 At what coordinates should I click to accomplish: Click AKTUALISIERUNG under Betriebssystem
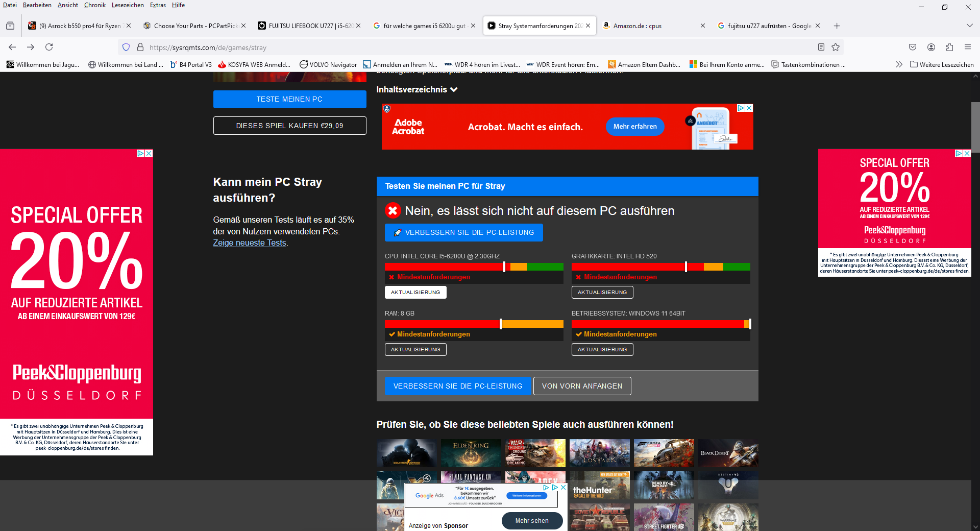[x=602, y=349]
